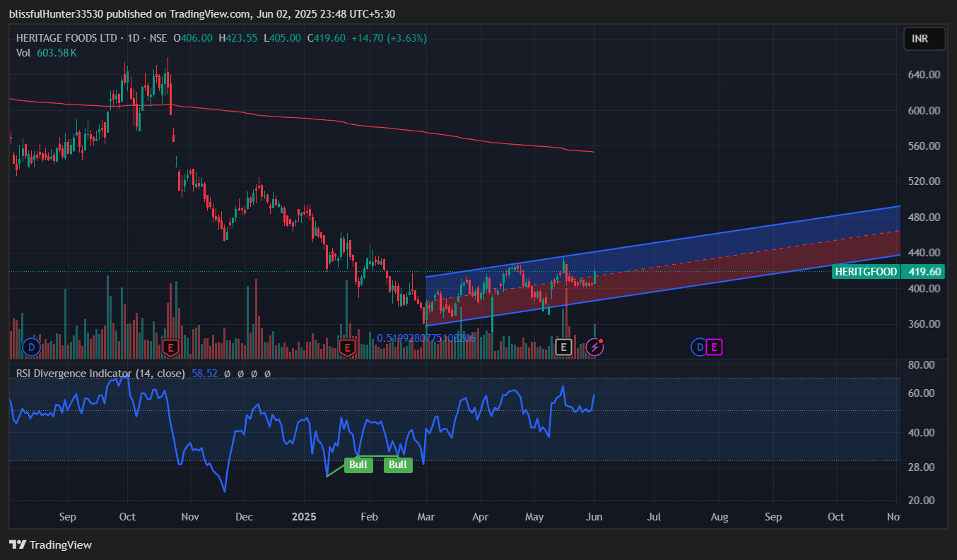This screenshot has width=957, height=560.
Task: Open the TradingView logo link
Action: 50,544
